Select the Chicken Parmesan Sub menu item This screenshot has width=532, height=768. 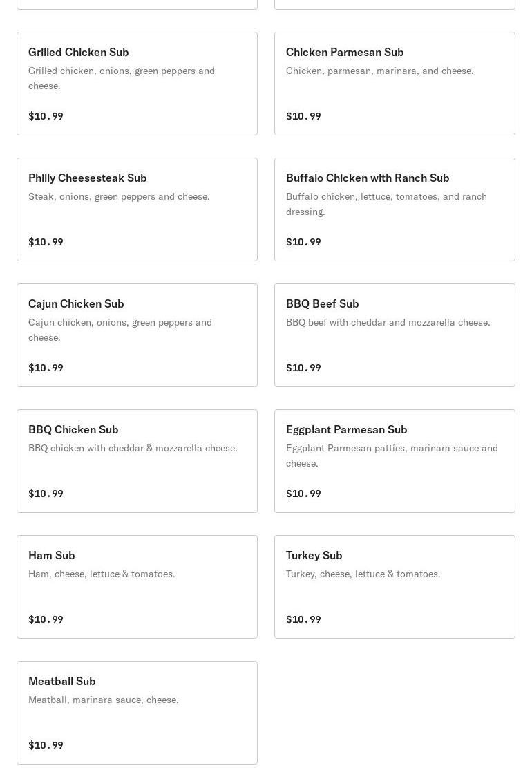[x=395, y=84]
